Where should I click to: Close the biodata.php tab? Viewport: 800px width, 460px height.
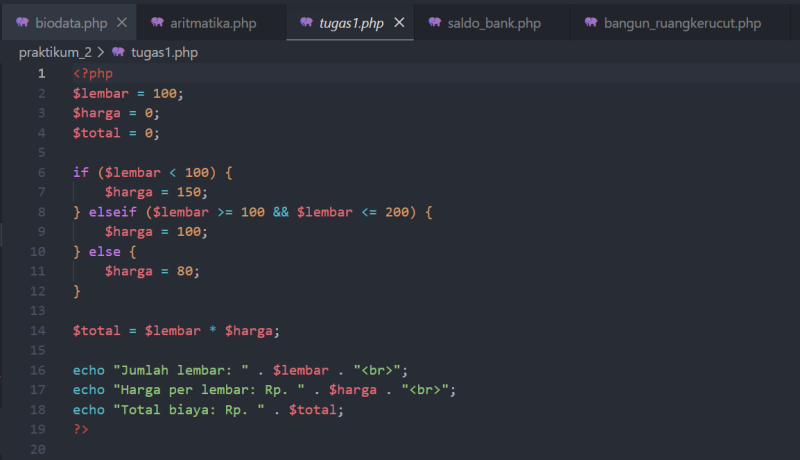pos(122,22)
